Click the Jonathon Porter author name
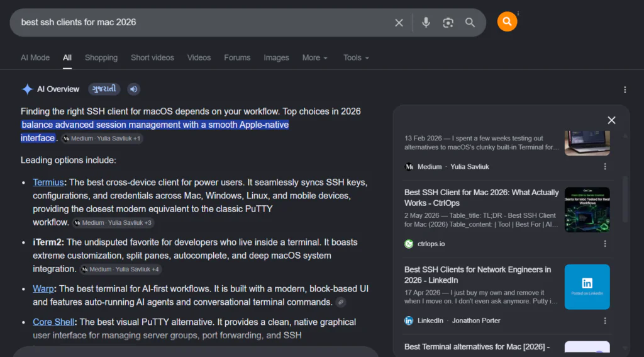The image size is (644, 357). point(476,321)
